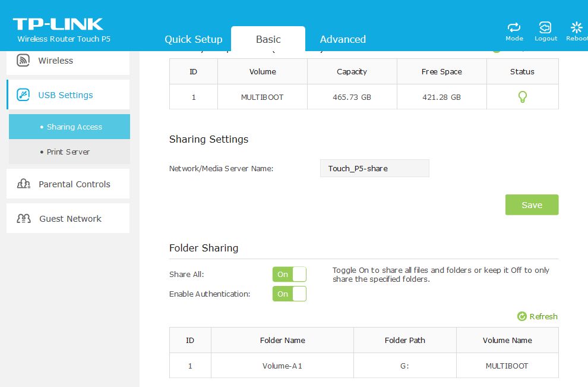Image resolution: width=588 pixels, height=387 pixels.
Task: Click the Volume Name column header
Action: click(507, 340)
